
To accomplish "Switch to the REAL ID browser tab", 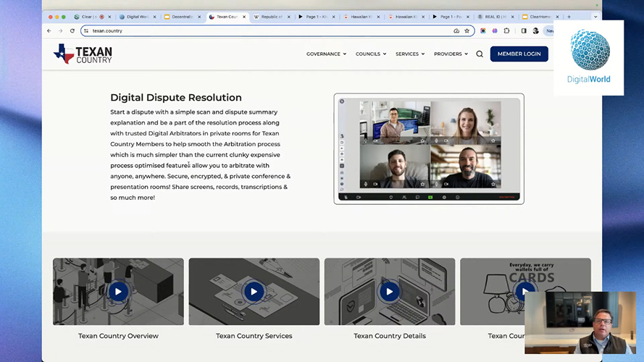I will point(495,17).
